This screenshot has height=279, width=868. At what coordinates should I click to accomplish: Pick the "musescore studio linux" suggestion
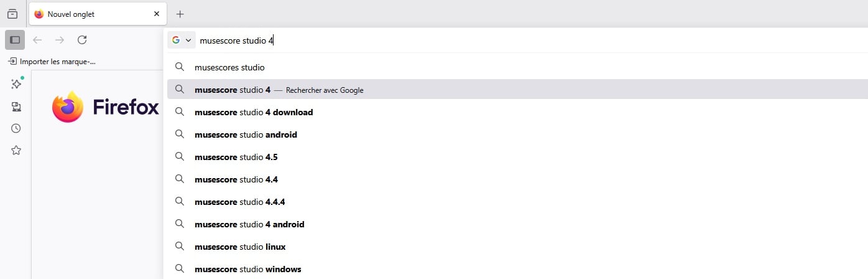(240, 247)
